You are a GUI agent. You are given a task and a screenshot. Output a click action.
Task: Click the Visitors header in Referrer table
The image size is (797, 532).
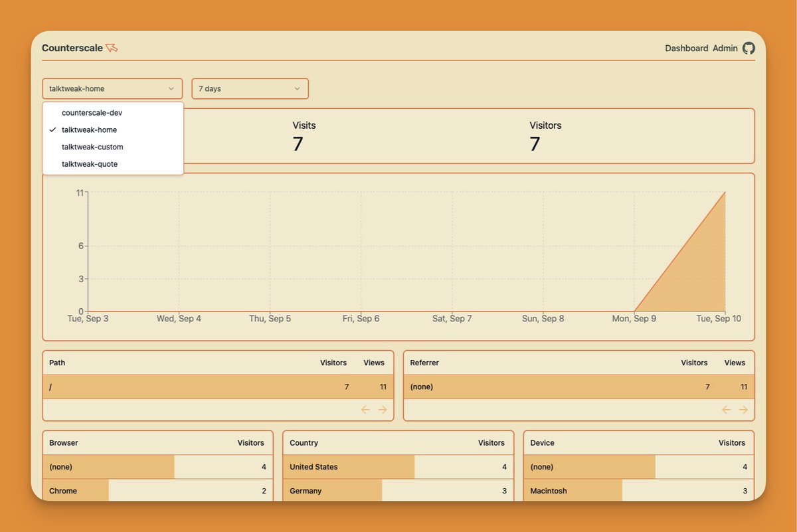pos(694,363)
